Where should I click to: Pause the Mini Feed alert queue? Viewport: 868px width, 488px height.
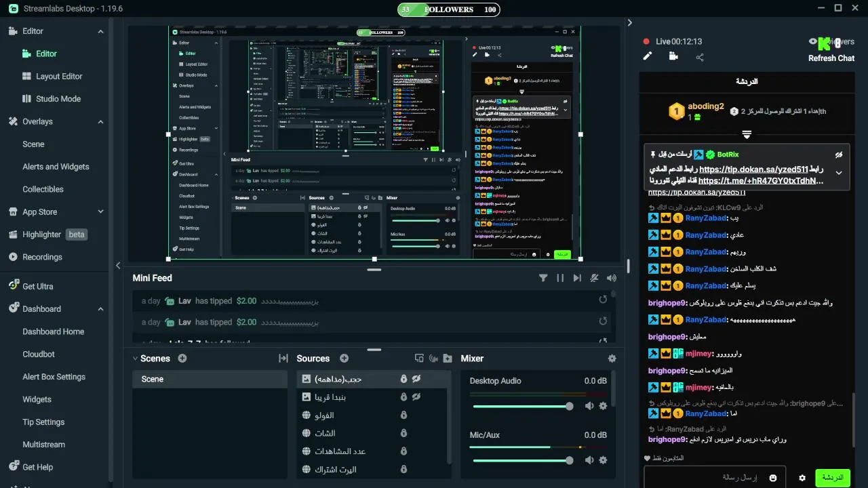click(x=560, y=278)
